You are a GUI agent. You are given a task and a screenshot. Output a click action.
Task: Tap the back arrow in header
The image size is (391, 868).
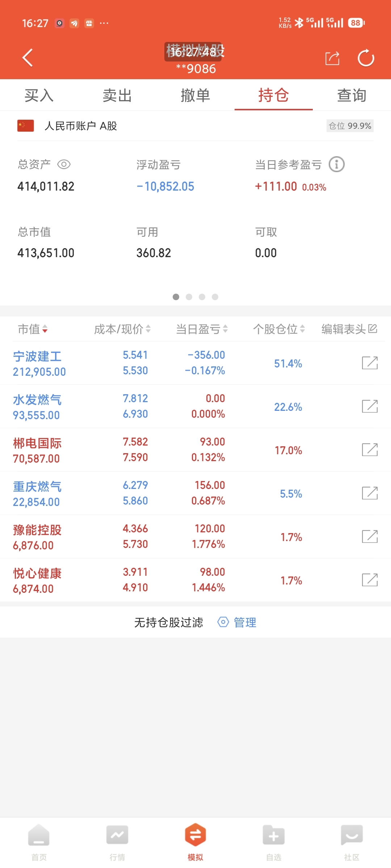(28, 58)
